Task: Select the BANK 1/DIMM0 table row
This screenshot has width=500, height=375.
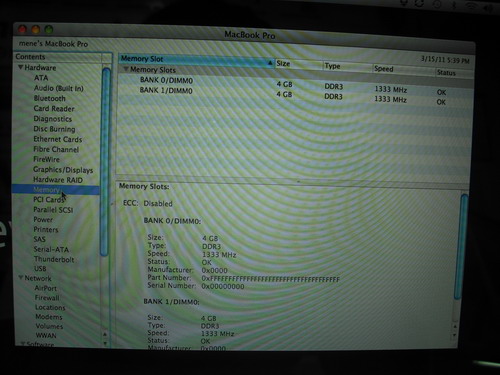Action: click(x=295, y=95)
